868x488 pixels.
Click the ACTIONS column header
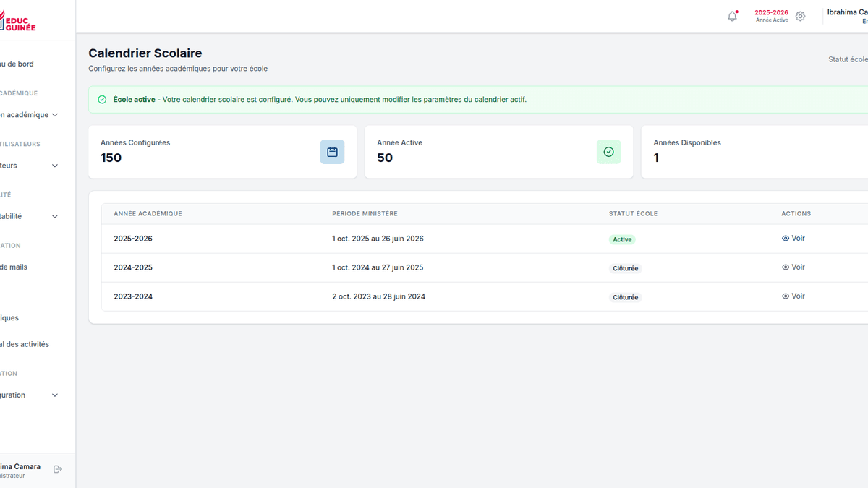click(796, 214)
